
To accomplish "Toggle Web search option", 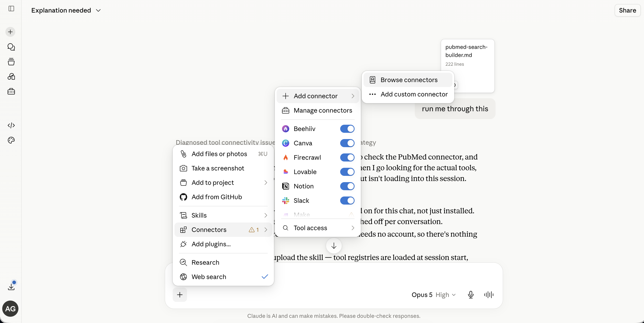I will tap(223, 277).
